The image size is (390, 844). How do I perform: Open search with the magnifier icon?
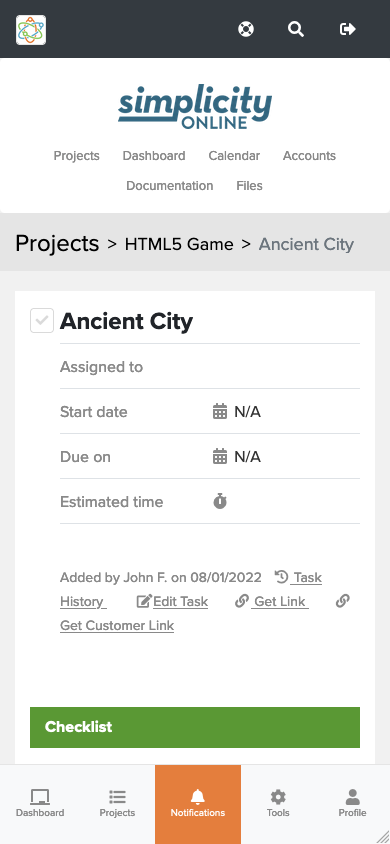tap(296, 29)
